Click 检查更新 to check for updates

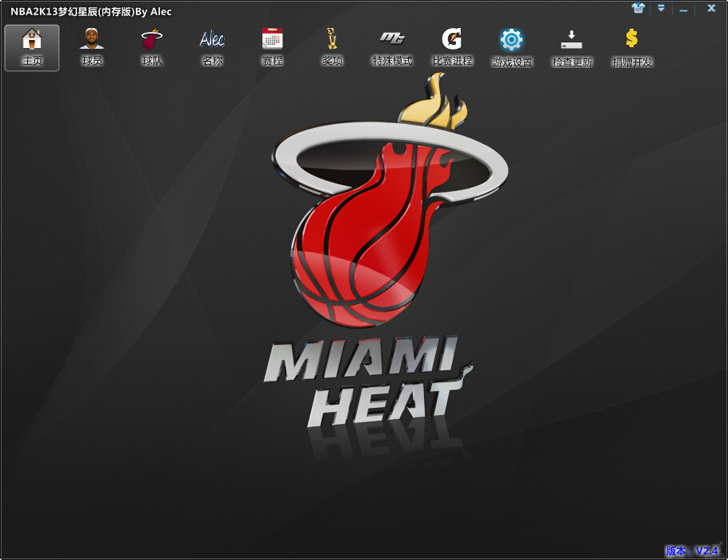[571, 46]
